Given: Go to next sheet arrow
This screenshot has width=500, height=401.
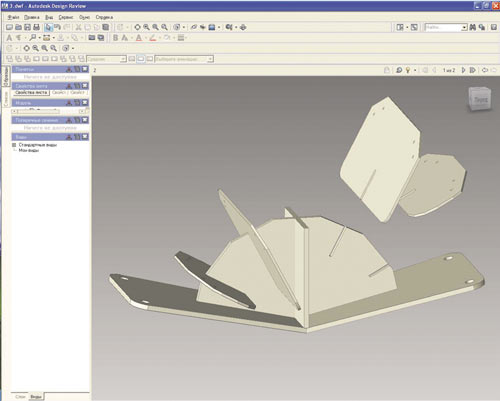Looking at the screenshot, I should pos(463,70).
